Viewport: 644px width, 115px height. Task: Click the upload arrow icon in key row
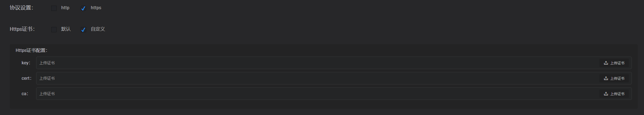pos(606,63)
